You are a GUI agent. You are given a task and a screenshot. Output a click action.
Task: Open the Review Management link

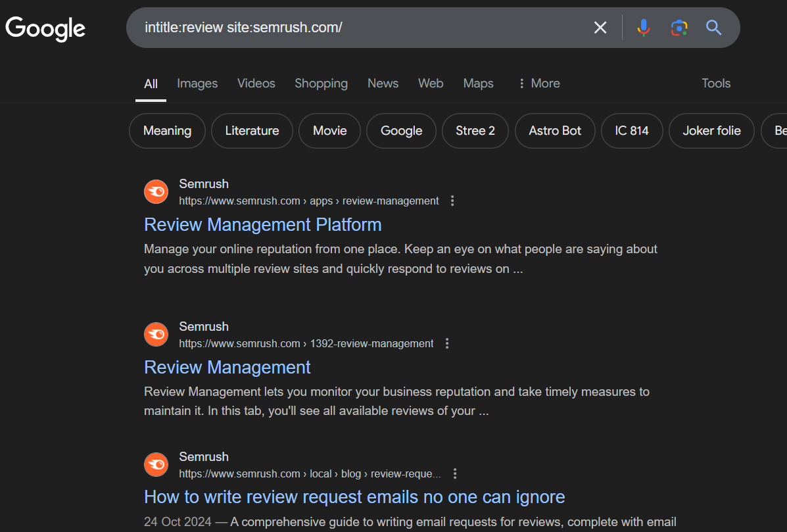(227, 368)
